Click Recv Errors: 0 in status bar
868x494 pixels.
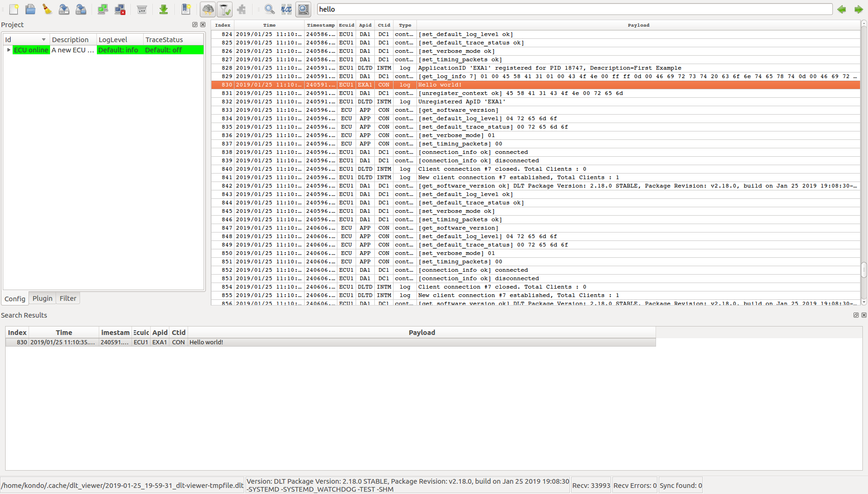pyautogui.click(x=635, y=486)
